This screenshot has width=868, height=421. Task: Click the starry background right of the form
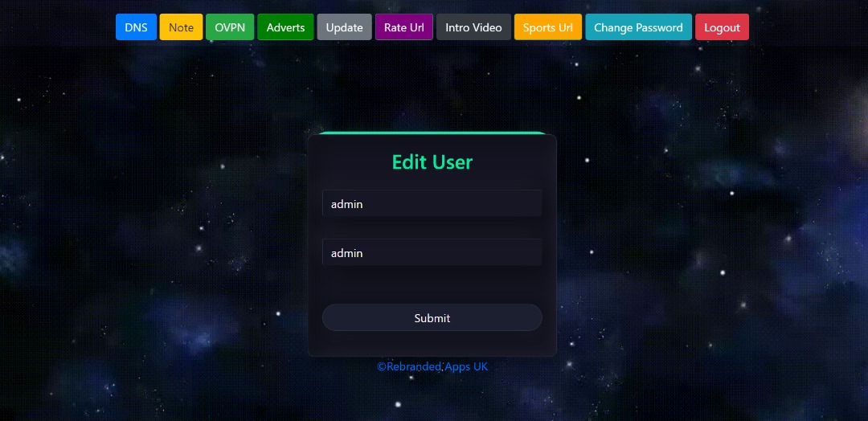click(707, 241)
